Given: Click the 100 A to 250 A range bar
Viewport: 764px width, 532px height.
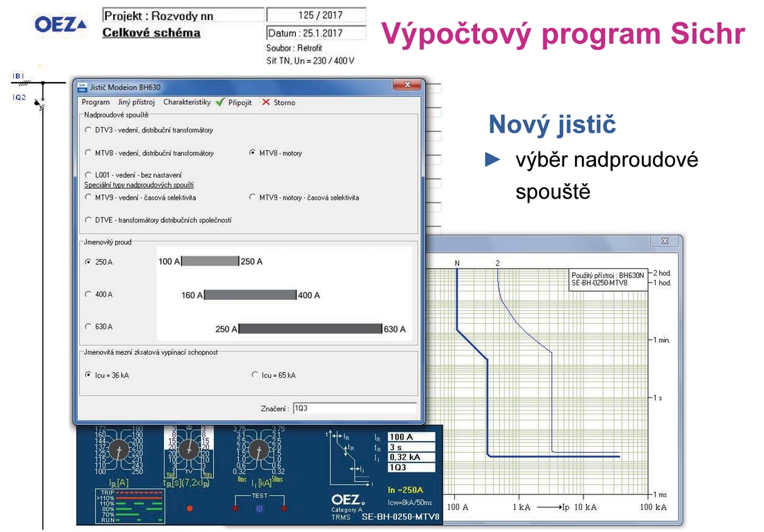Looking at the screenshot, I should [x=210, y=261].
